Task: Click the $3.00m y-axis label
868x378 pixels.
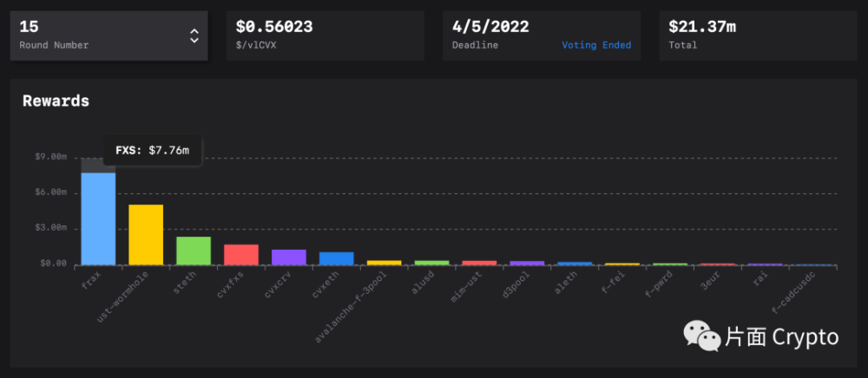Action: point(50,228)
